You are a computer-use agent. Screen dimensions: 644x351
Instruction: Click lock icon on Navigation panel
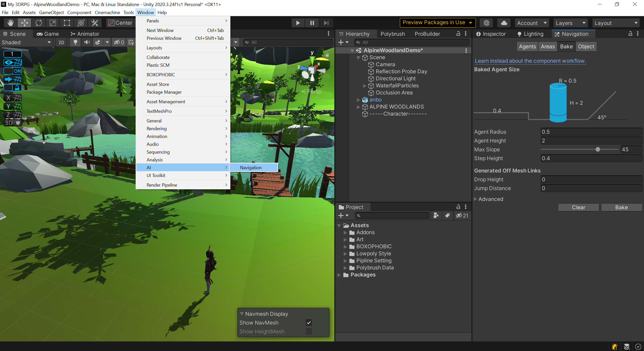point(630,33)
